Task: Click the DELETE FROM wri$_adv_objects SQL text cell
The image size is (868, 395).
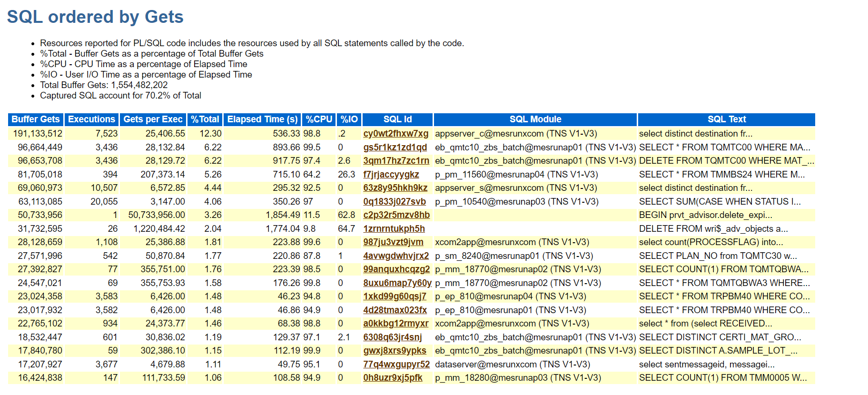Action: [x=713, y=229]
